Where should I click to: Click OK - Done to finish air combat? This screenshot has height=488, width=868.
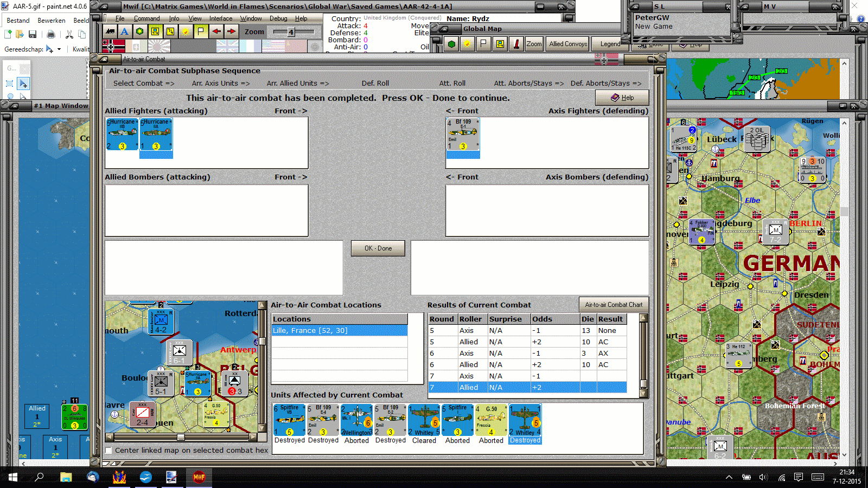tap(378, 248)
